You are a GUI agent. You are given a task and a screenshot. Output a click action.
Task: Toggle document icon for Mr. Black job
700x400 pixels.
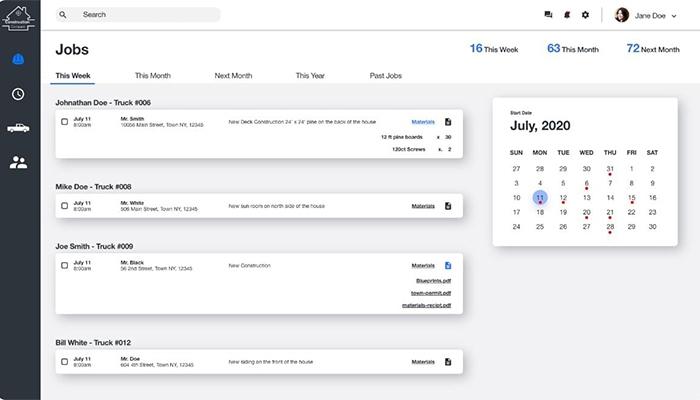pyautogui.click(x=448, y=266)
